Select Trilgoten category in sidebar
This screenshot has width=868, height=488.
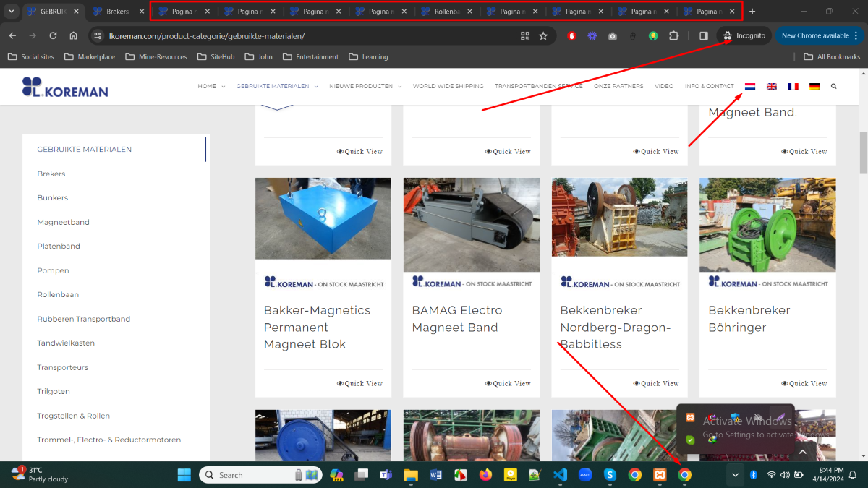pyautogui.click(x=54, y=391)
